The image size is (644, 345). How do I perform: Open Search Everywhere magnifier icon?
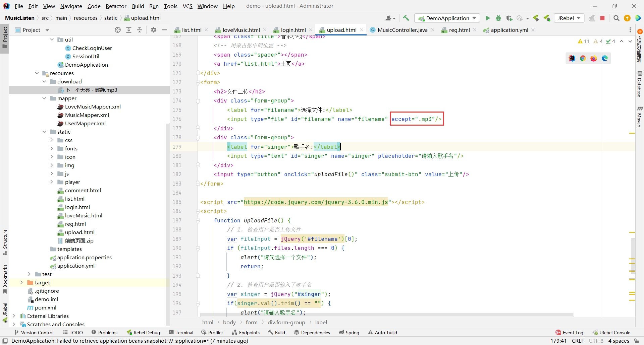tap(616, 18)
